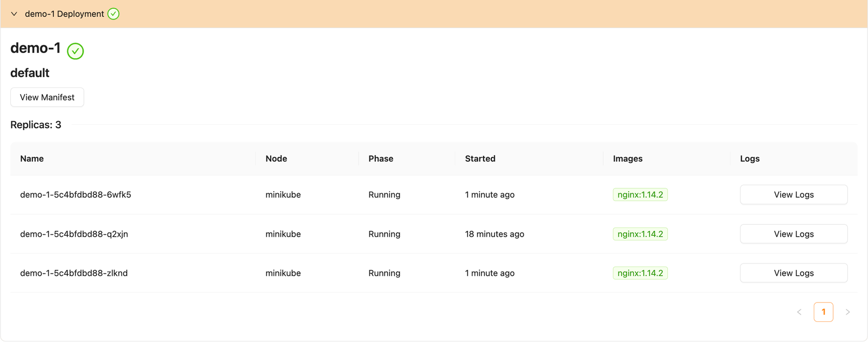
Task: Click the green status check beside demo-1 title
Action: 75,51
